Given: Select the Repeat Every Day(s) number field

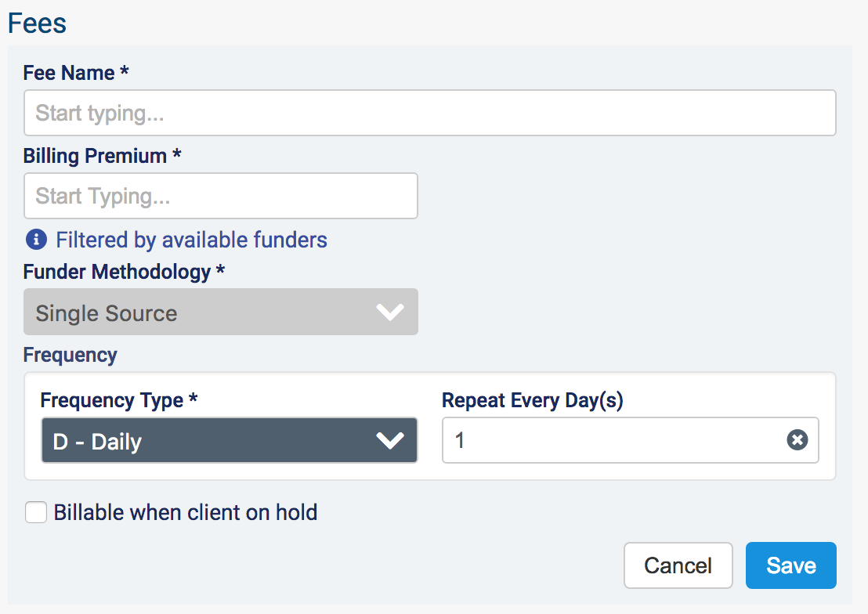Looking at the screenshot, I should coord(611,440).
